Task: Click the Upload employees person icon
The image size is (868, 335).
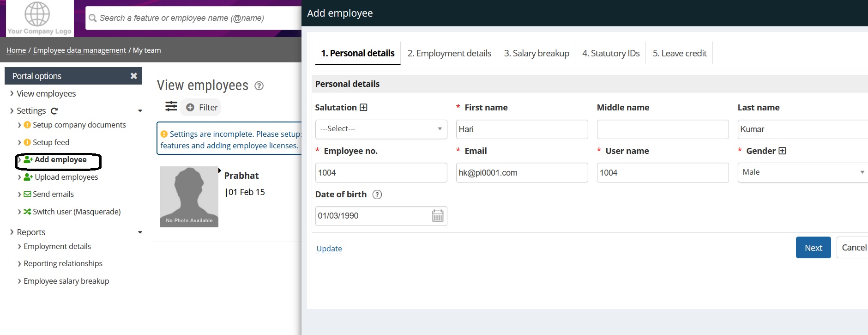Action: pos(28,177)
